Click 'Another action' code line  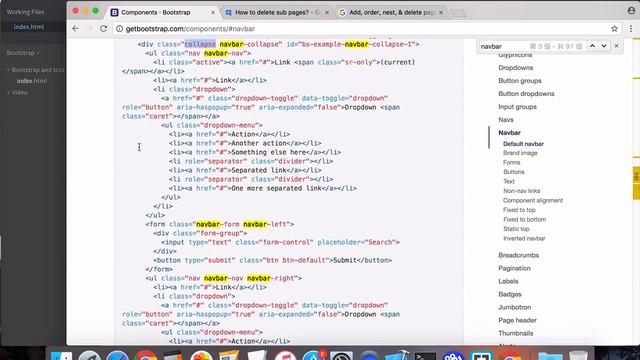coord(245,143)
